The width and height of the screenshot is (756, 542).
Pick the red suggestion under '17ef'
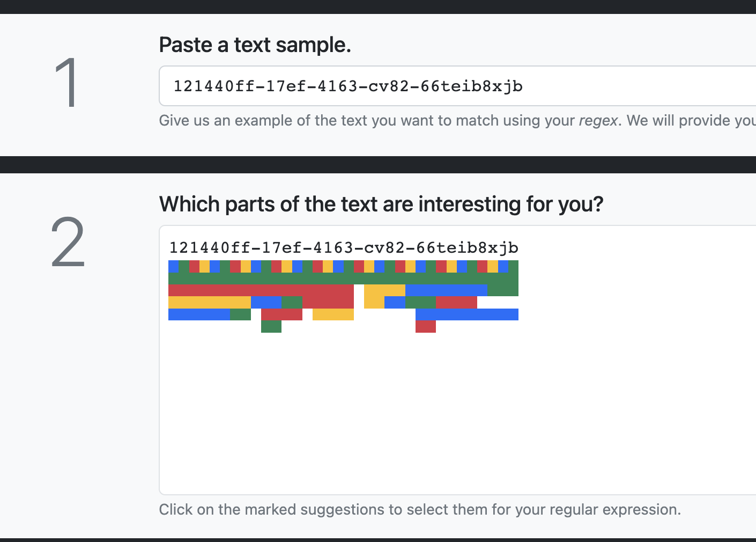[x=281, y=314]
